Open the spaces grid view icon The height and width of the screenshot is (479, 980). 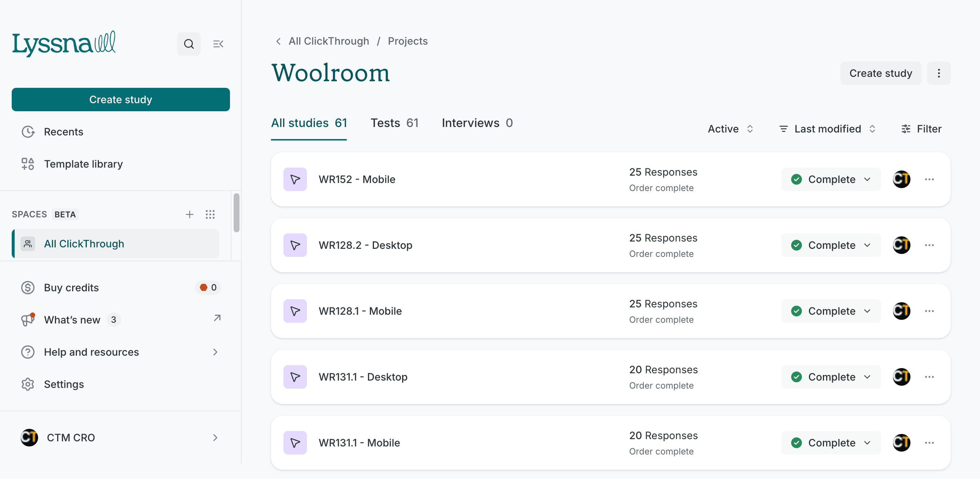[x=210, y=214]
